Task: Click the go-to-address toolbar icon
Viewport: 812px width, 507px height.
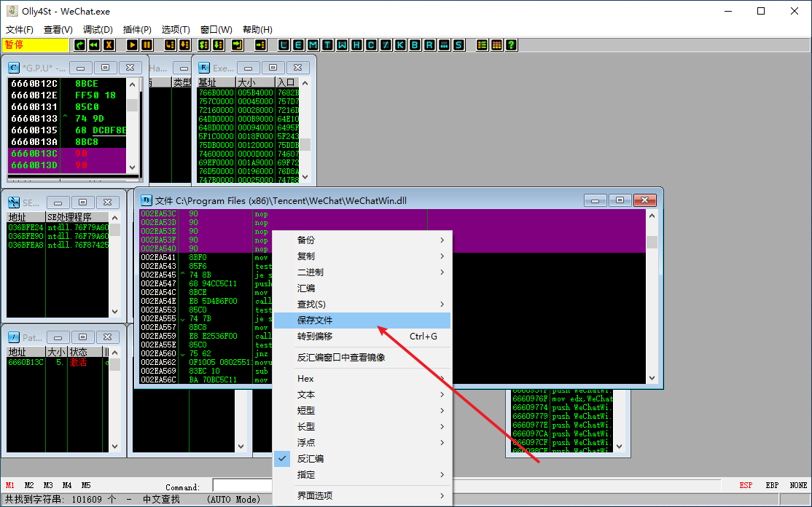Action: (260, 45)
